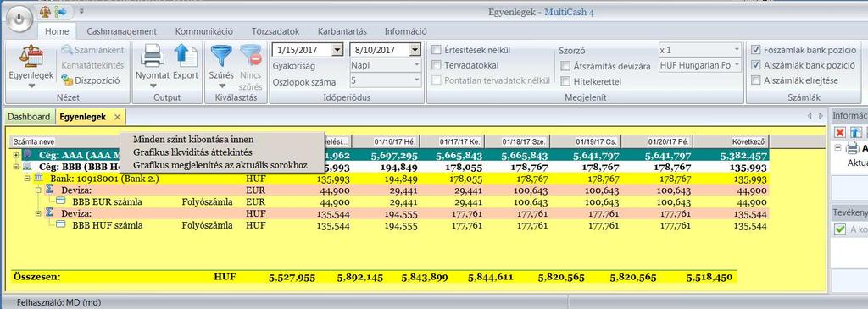
Task: Open the quick access customize arrow
Action: (82, 10)
